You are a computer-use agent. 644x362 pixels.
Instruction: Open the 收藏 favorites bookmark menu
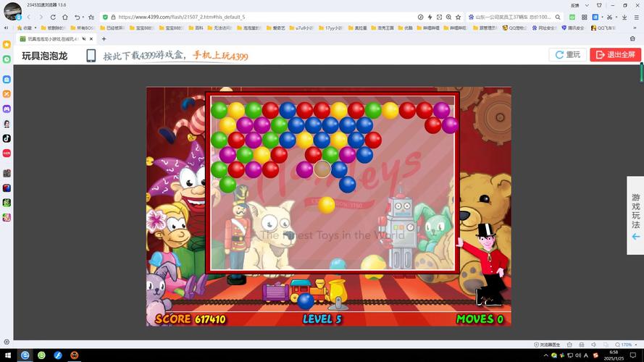pos(25,28)
